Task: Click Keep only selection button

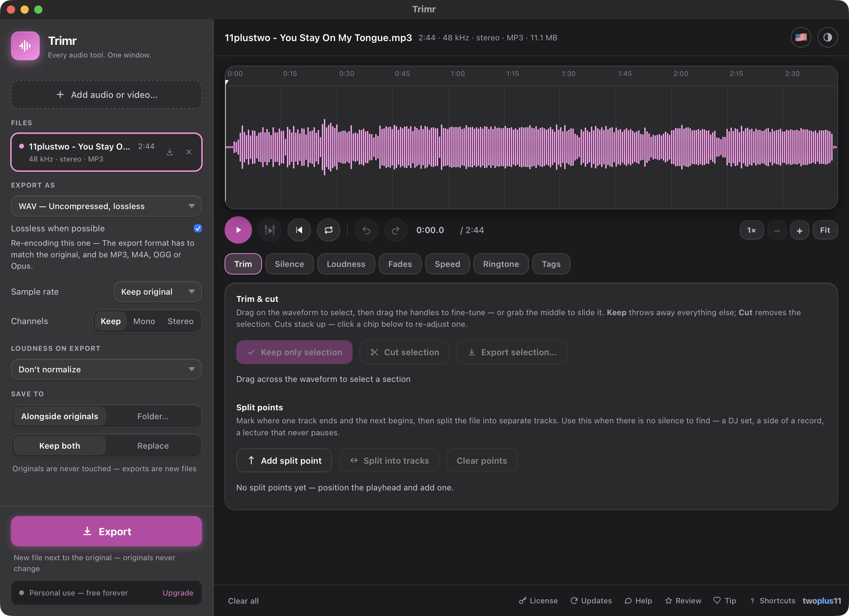Action: coord(294,352)
